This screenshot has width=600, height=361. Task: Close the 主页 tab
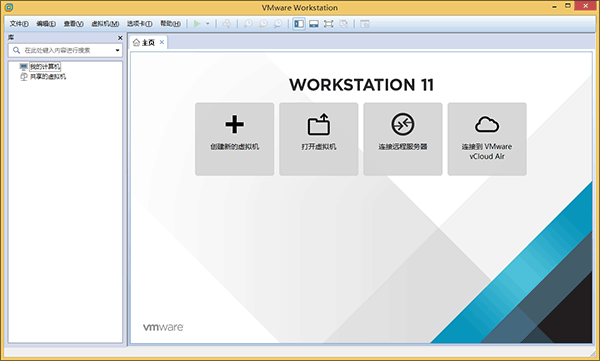click(x=162, y=42)
